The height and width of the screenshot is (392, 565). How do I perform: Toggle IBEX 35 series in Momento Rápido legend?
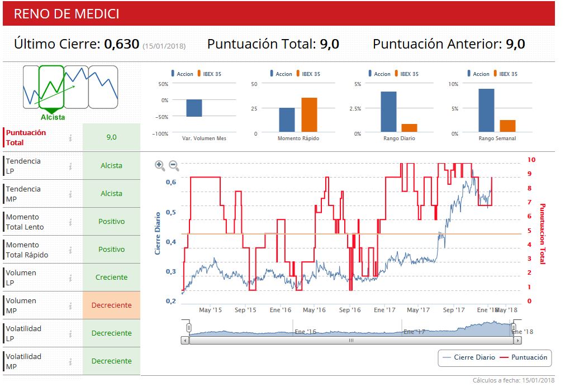(308, 74)
